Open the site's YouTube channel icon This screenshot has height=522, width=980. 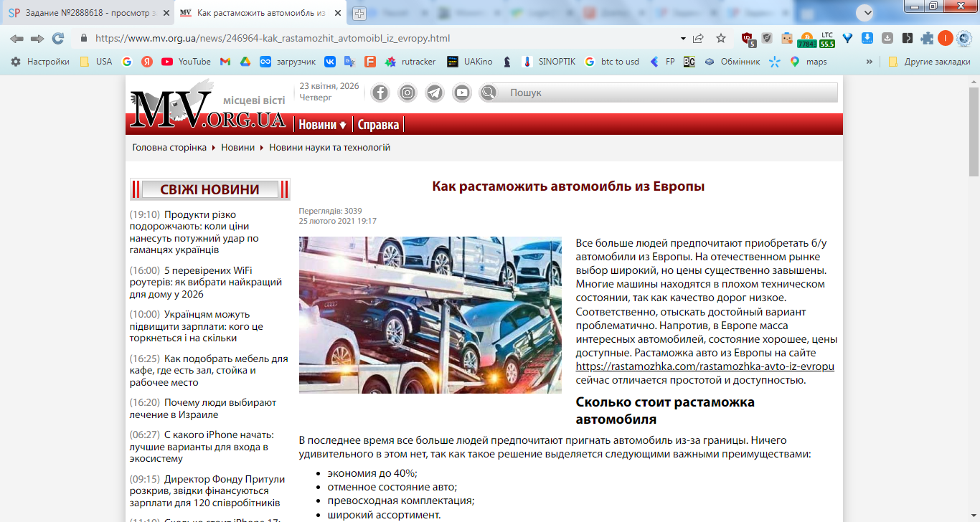tap(462, 92)
